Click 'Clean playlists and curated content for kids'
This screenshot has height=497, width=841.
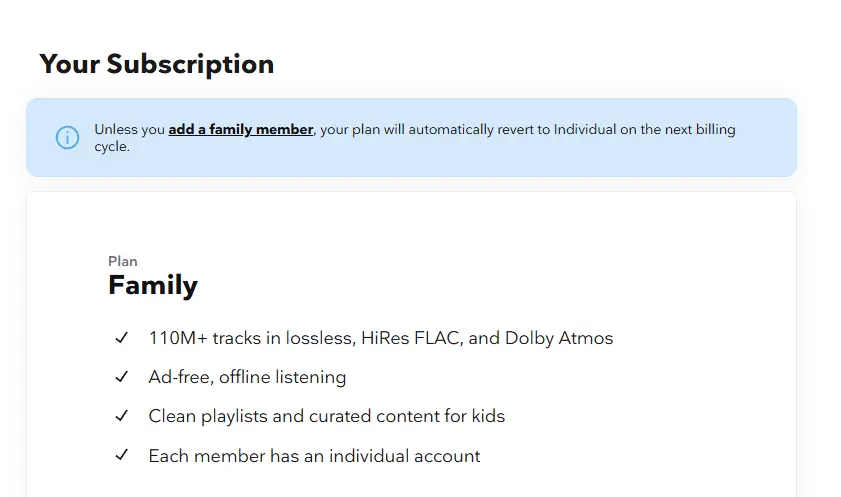click(327, 417)
